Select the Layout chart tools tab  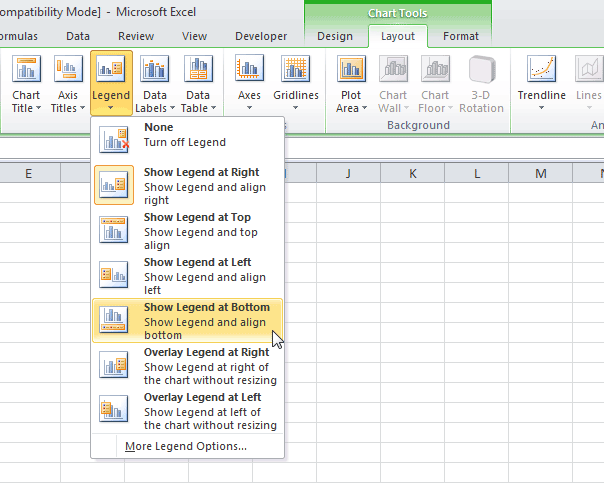point(398,36)
